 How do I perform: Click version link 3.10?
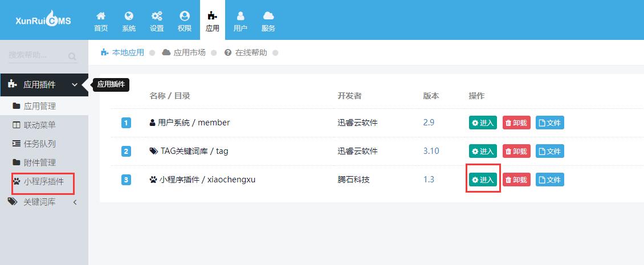coord(431,151)
